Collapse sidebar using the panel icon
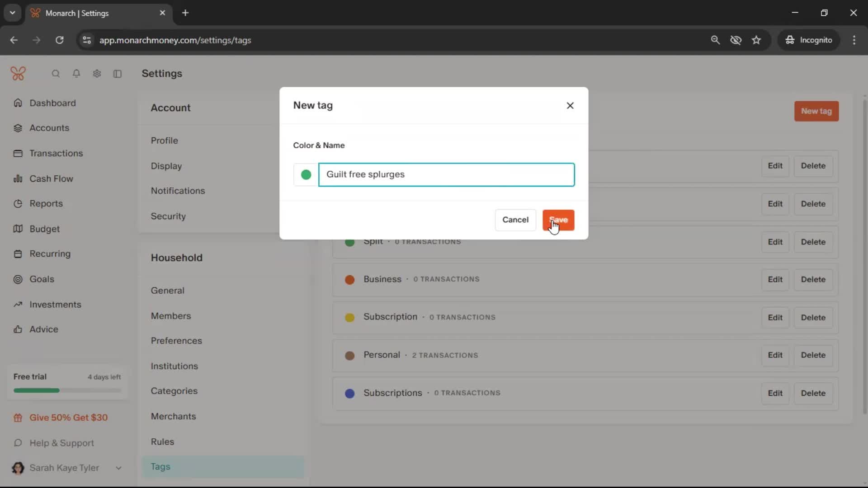 coord(118,74)
